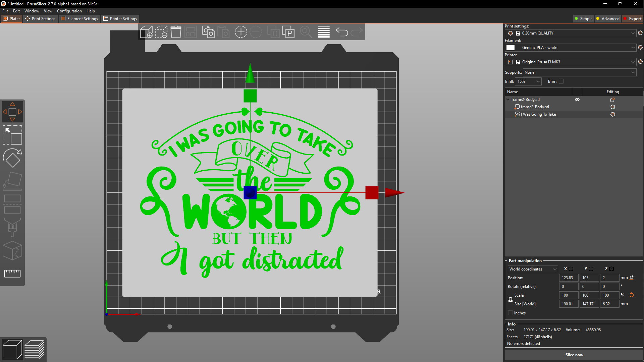644x362 pixels.
Task: Select the Scale tool
Action: pos(12,135)
